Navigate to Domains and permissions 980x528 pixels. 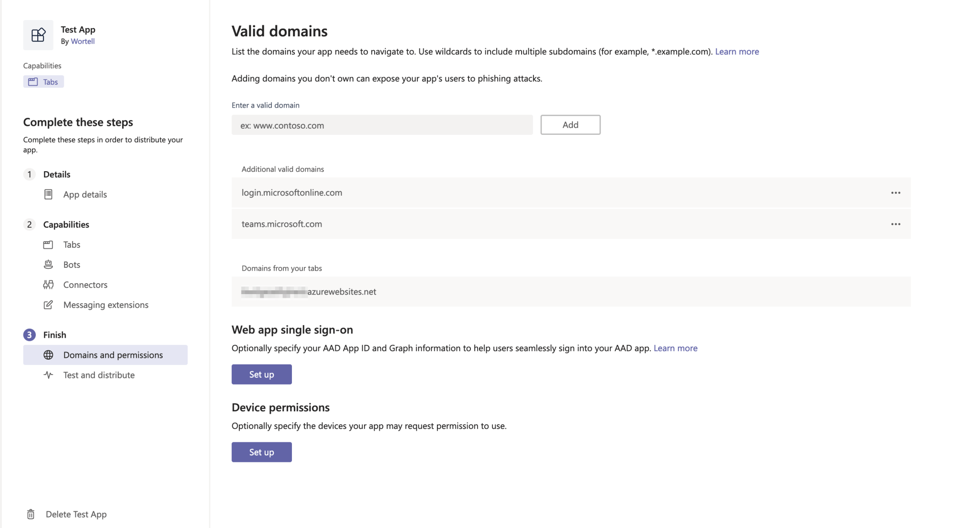click(x=112, y=355)
